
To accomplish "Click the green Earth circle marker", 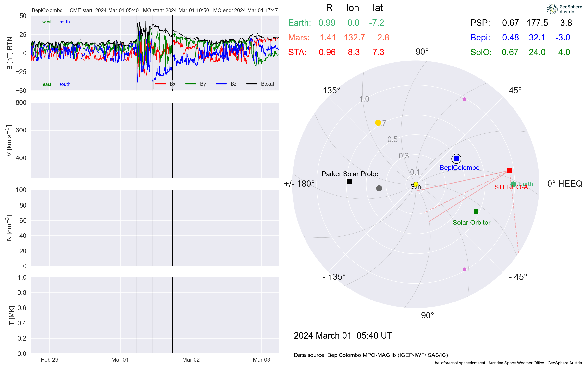I will pos(513,184).
